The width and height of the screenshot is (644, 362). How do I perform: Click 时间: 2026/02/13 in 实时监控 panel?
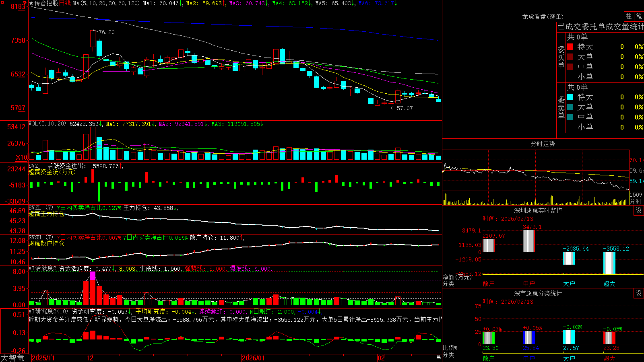(x=508, y=219)
